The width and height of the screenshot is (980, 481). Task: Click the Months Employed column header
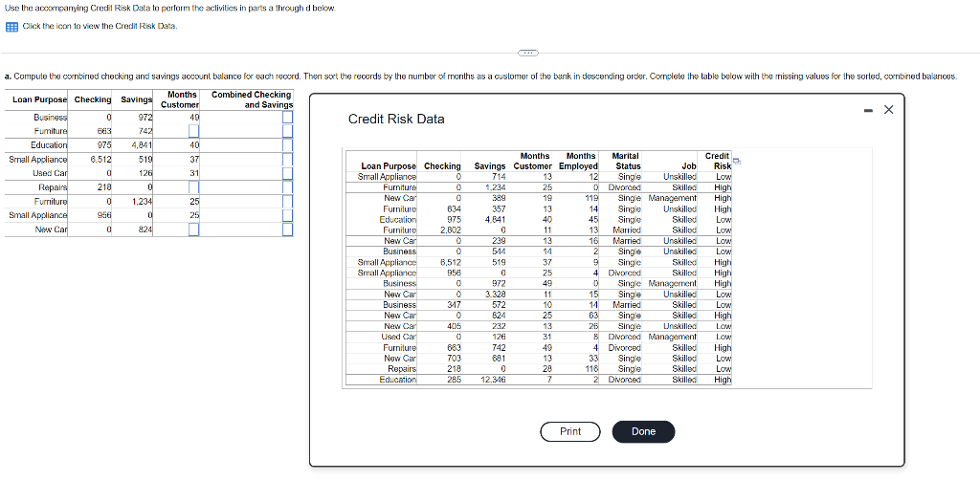[x=578, y=162]
